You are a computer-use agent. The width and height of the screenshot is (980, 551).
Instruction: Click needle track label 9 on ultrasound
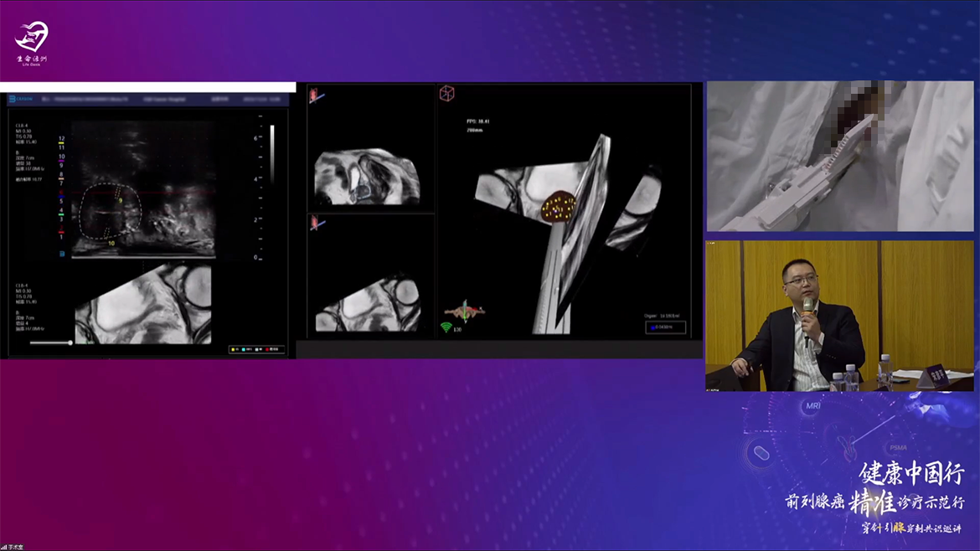click(x=121, y=201)
